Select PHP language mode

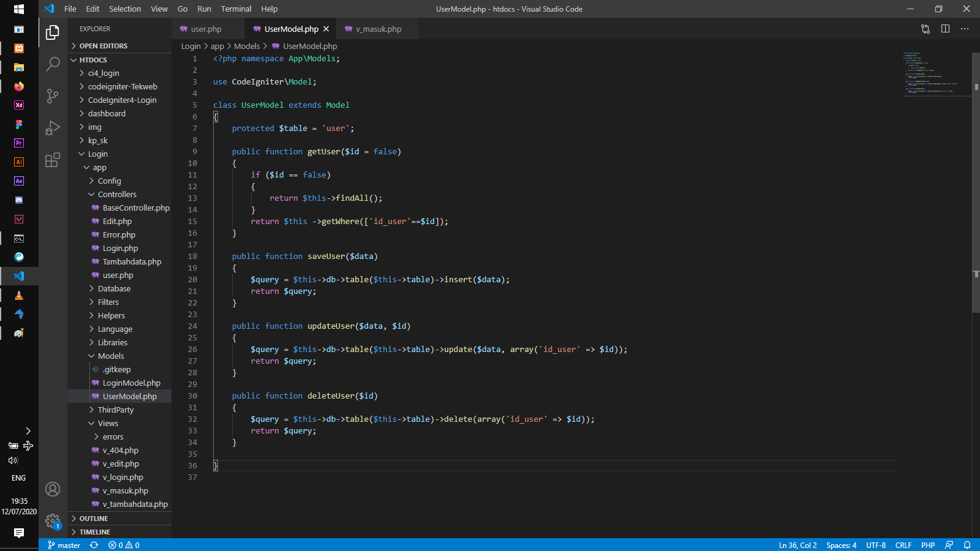pyautogui.click(x=928, y=545)
